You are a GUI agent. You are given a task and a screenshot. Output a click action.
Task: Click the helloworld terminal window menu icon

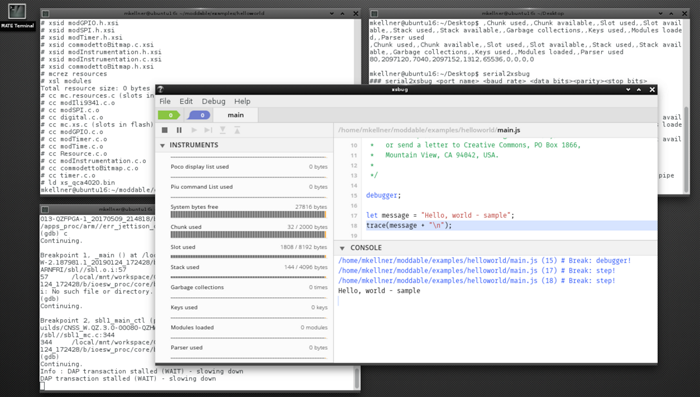click(x=46, y=13)
